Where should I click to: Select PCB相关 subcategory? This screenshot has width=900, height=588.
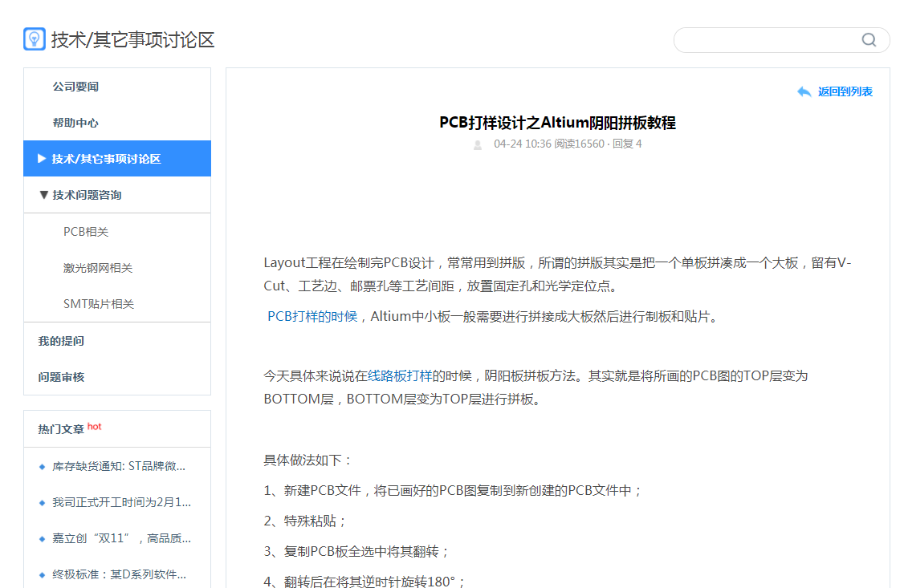[86, 232]
